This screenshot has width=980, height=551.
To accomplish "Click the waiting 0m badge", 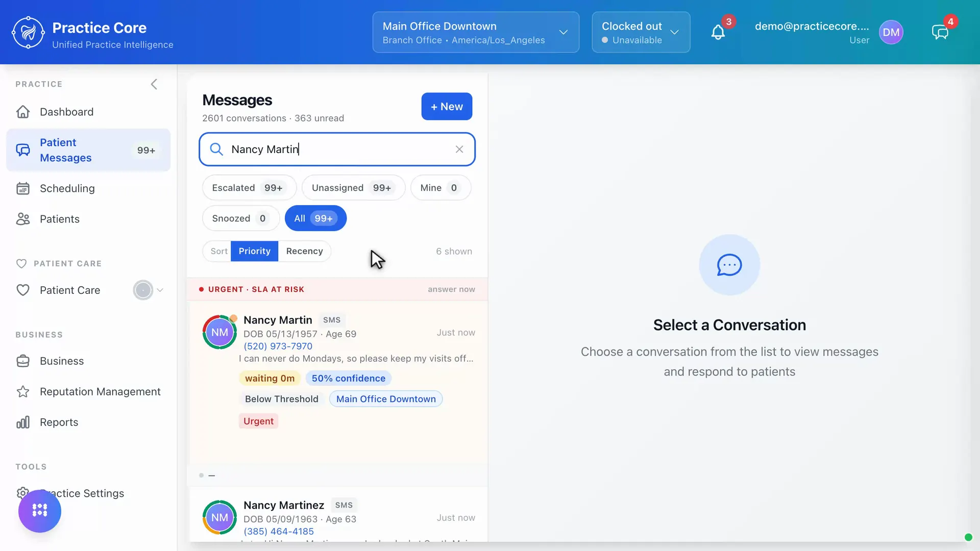I will pos(269,379).
